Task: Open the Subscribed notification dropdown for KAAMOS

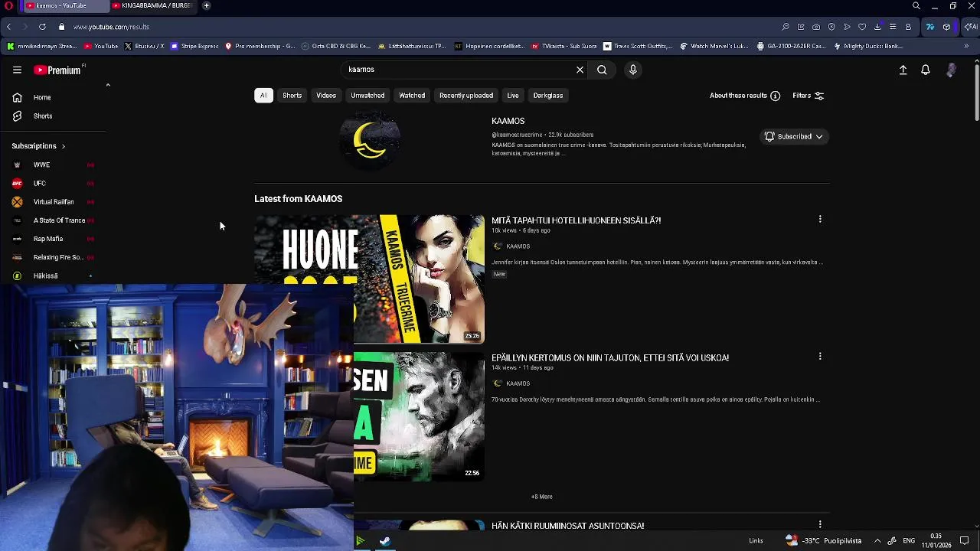Action: 794,136
